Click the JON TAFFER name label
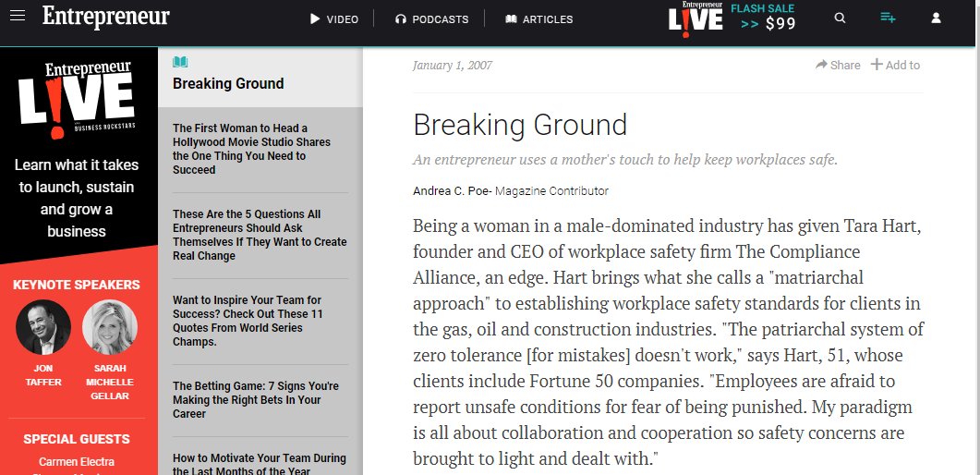The image size is (980, 475). 43,375
